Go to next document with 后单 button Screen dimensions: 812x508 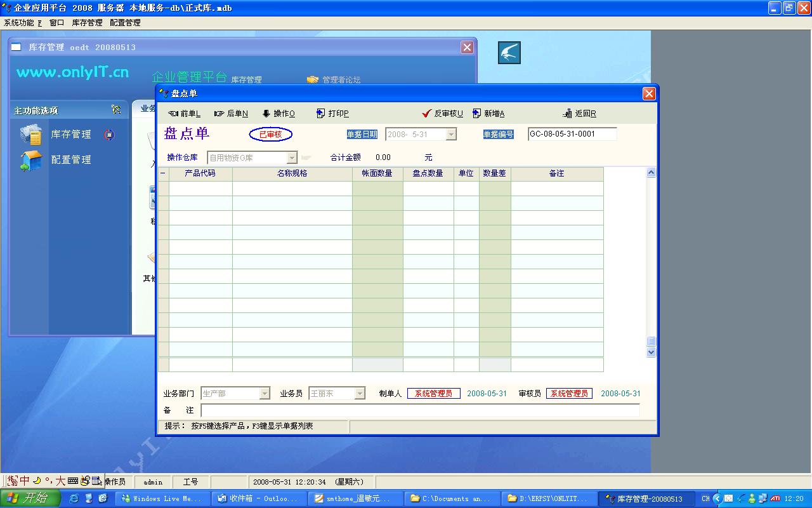[231, 114]
